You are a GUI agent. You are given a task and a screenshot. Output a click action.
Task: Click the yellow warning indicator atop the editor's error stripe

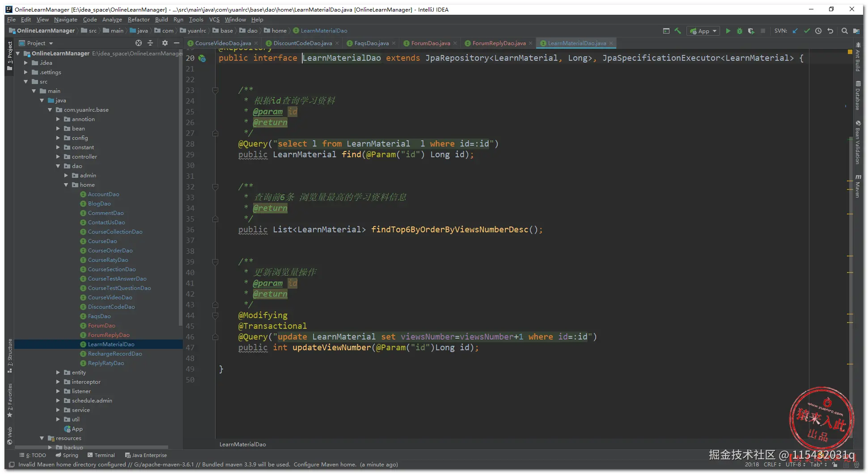point(850,52)
